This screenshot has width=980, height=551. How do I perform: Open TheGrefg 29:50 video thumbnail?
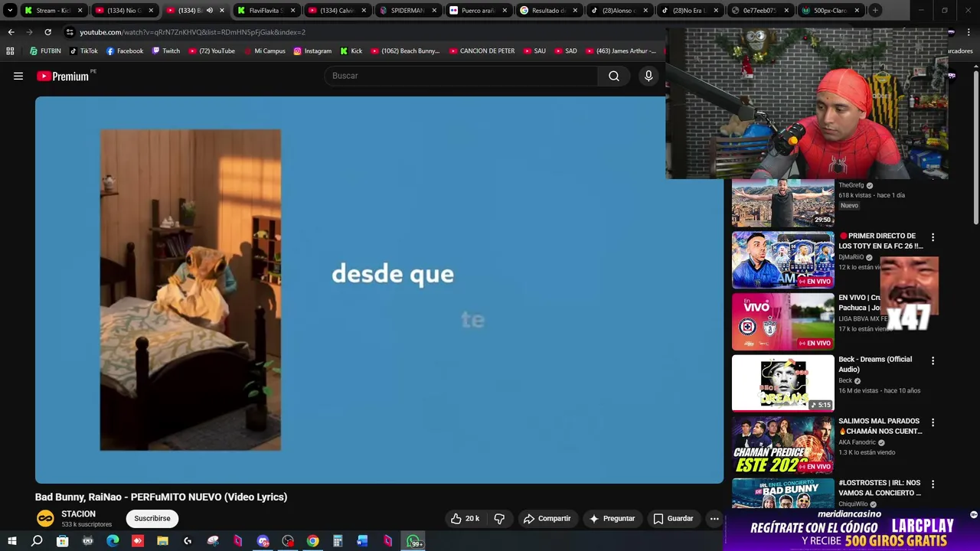pyautogui.click(x=782, y=203)
